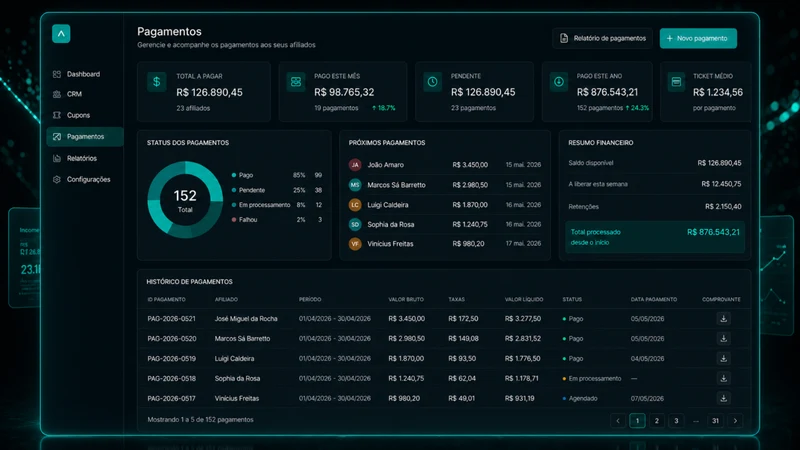Click the SD avatar for Sophia da Rosa
Image resolution: width=800 pixels, height=450 pixels.
point(355,224)
